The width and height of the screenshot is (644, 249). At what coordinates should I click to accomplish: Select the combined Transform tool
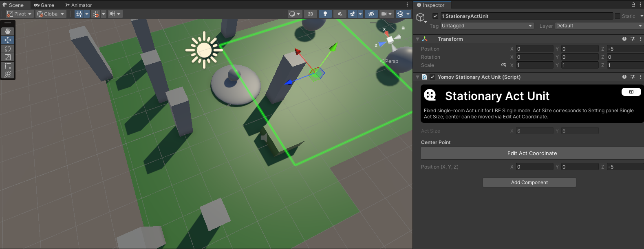[x=8, y=74]
